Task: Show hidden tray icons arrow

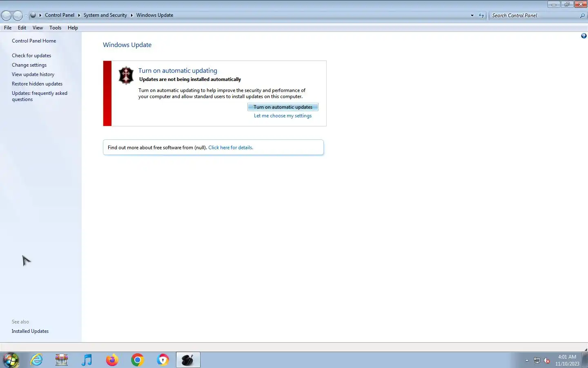Action: [527, 361]
